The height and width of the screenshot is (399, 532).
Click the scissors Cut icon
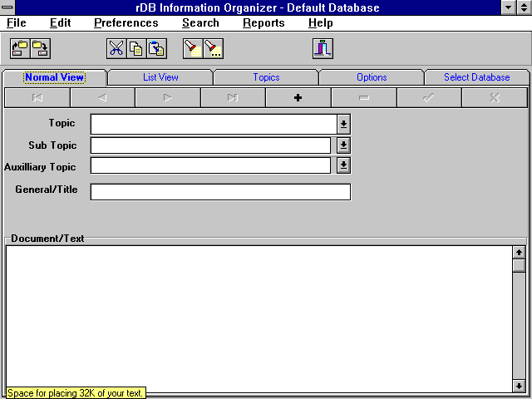tap(116, 48)
